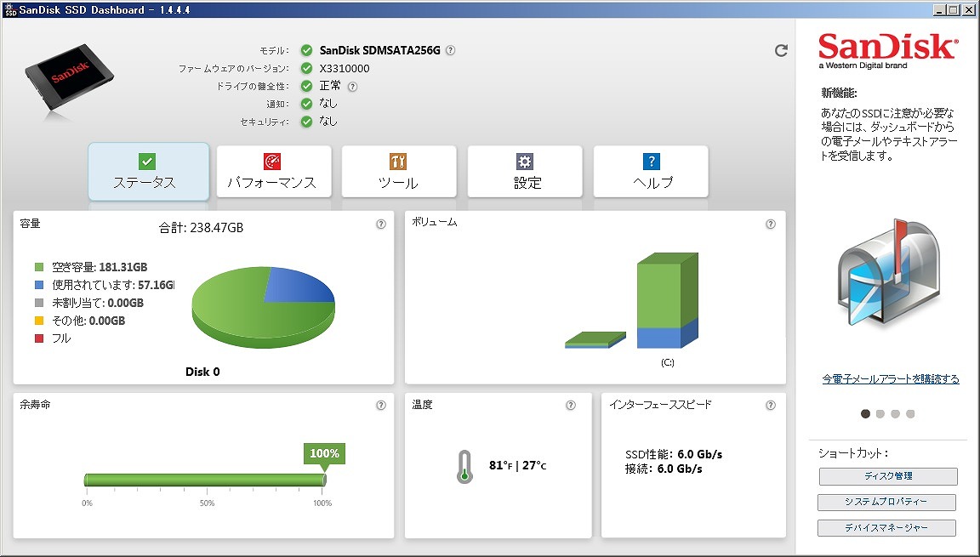The image size is (980, 557).
Task: Select the first carousel dot in sidebar
Action: tap(866, 414)
